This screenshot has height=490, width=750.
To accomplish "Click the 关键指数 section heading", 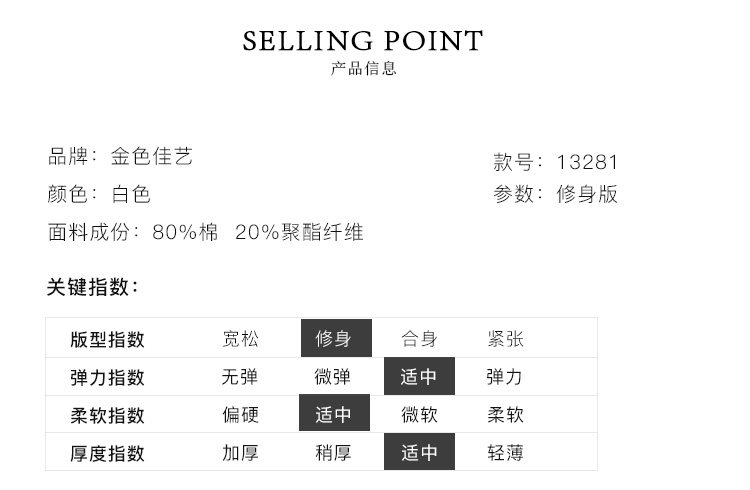I will tap(92, 288).
